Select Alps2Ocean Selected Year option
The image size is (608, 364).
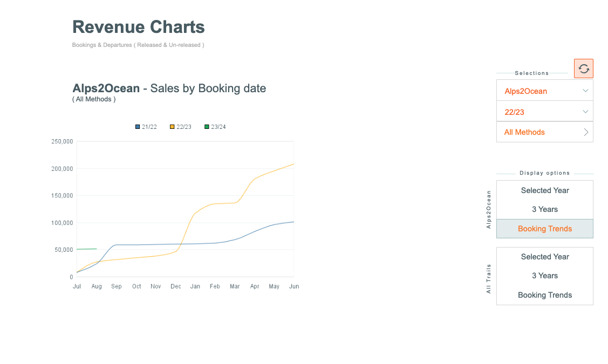[x=544, y=190]
